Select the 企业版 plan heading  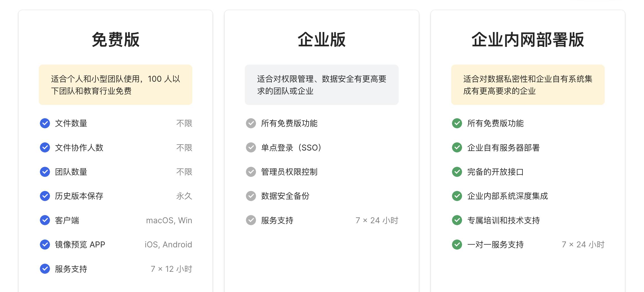click(321, 40)
